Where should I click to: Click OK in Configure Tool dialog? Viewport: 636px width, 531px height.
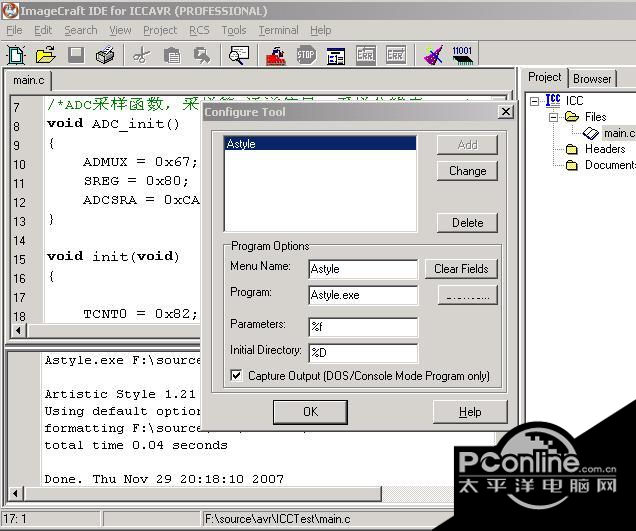click(x=310, y=412)
